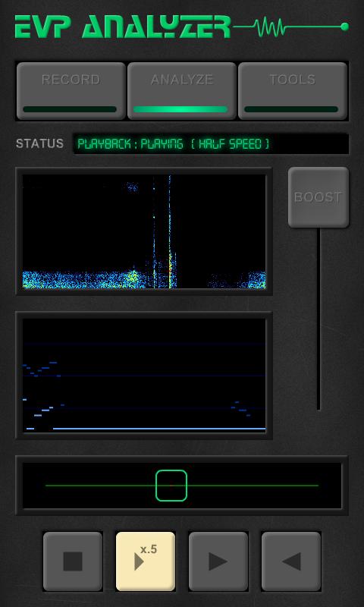
Task: Click the pitch tracking display panel
Action: pos(144,375)
